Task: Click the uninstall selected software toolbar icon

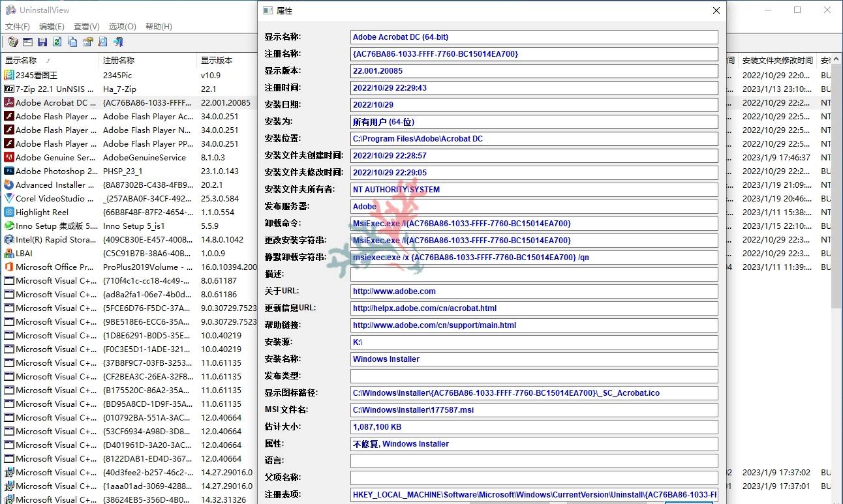Action: point(12,42)
